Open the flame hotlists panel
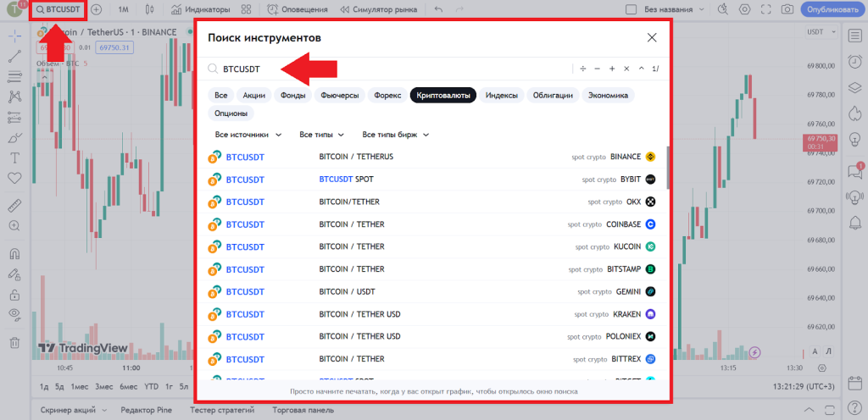Image resolution: width=868 pixels, height=420 pixels. (854, 113)
